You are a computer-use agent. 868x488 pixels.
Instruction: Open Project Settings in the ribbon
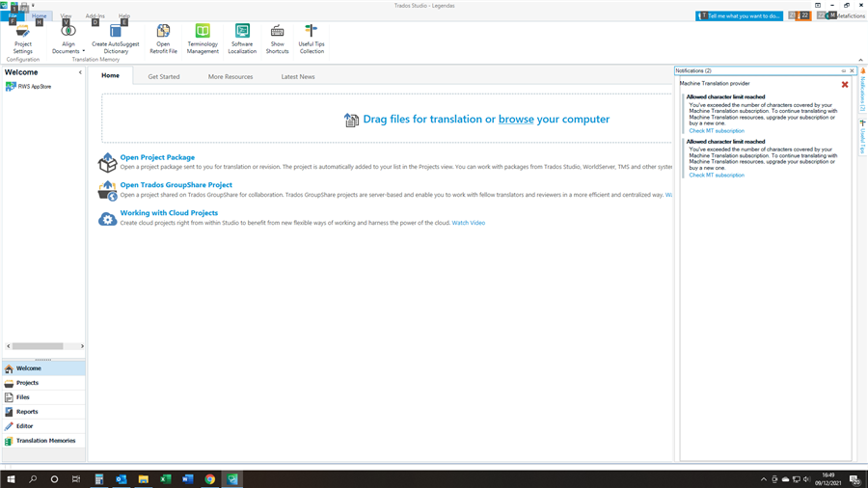pyautogui.click(x=23, y=39)
